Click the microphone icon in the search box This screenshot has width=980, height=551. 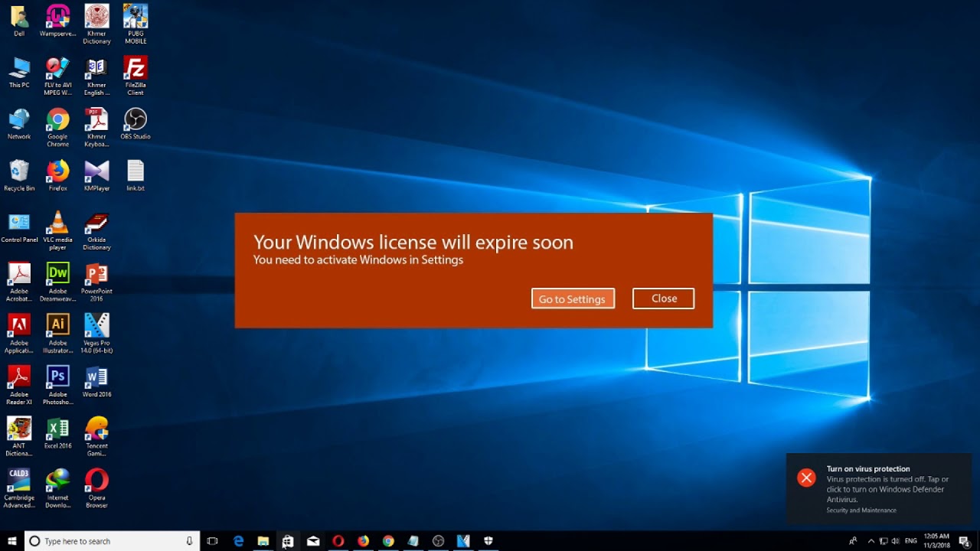[x=189, y=541]
